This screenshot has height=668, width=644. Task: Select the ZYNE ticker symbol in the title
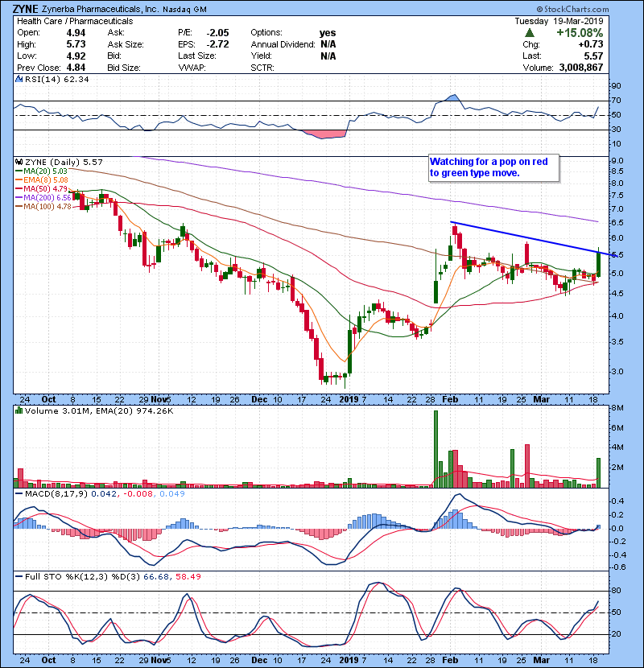(x=26, y=9)
